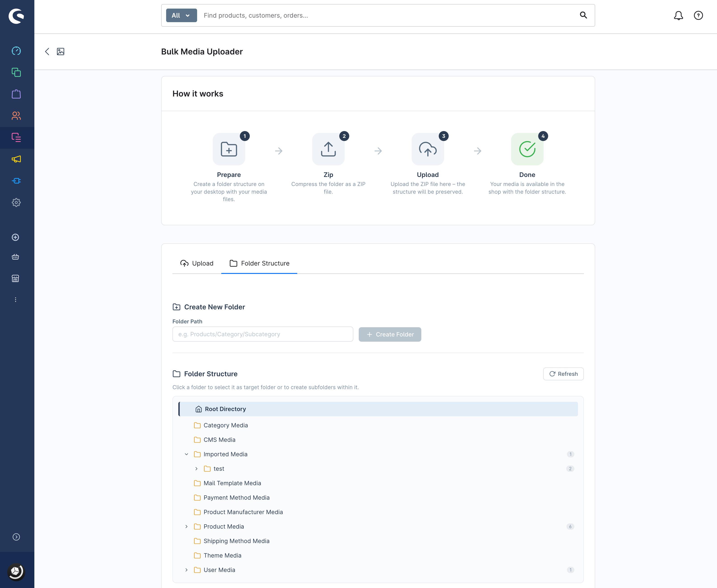
Task: Open the Dashboard speedometer sidebar icon
Action: (16, 51)
